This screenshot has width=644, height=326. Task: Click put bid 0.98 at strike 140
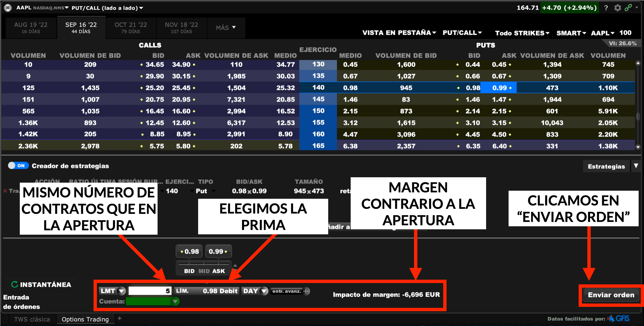pyautogui.click(x=473, y=88)
